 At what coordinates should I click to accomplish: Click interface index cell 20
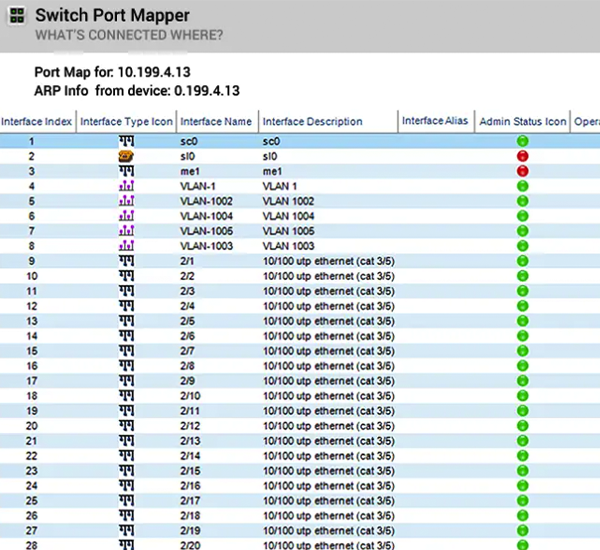click(x=32, y=426)
